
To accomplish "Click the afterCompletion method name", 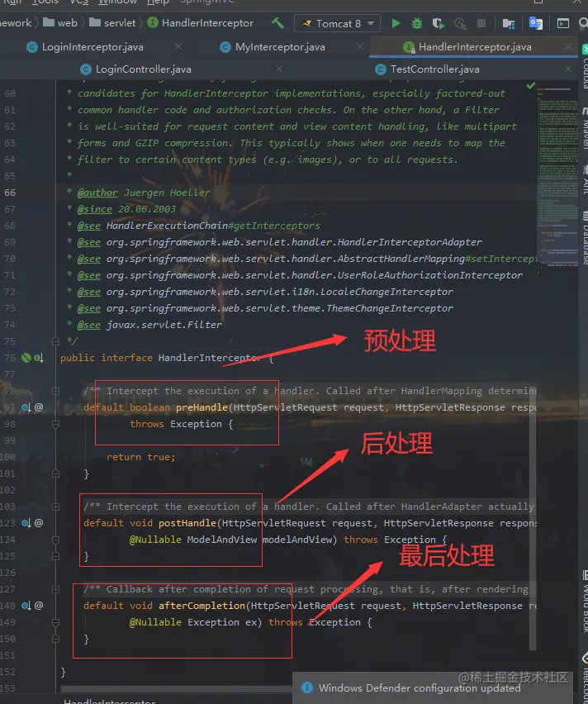I will [x=202, y=606].
